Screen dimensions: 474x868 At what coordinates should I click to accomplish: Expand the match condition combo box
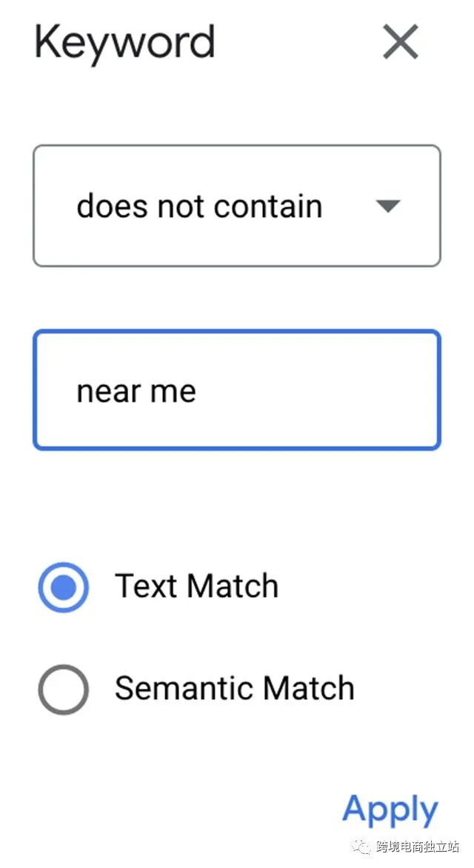[x=237, y=206]
